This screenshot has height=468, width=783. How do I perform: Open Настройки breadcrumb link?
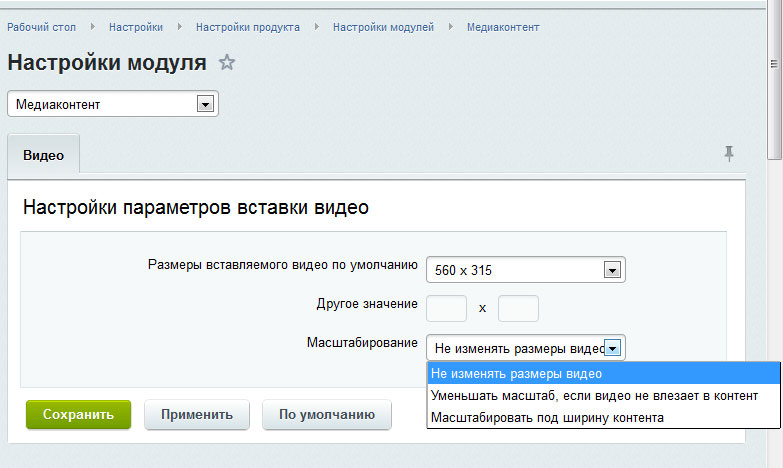(136, 27)
